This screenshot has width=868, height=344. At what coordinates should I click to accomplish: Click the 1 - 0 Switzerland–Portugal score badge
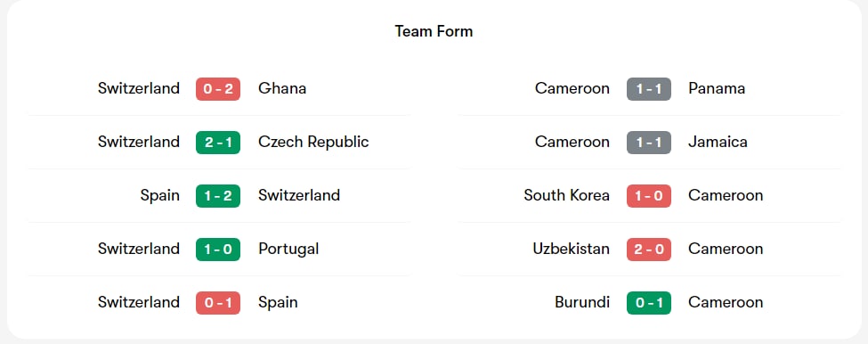(217, 250)
